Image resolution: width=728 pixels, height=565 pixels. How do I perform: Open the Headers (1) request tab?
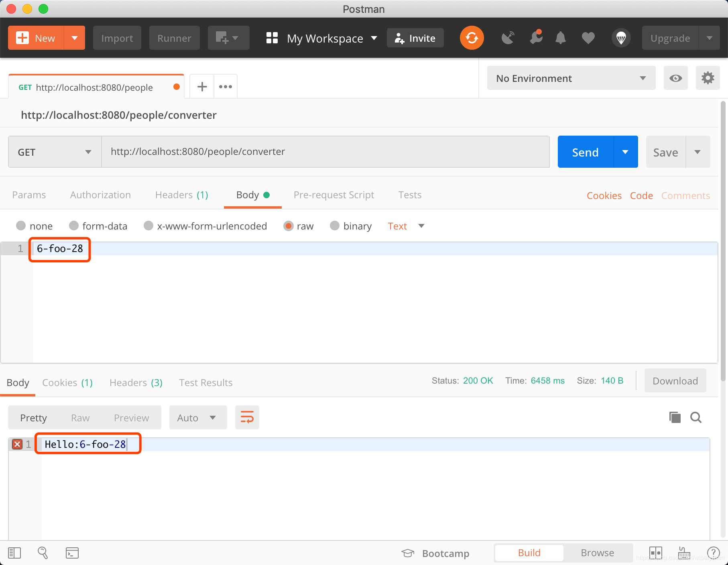(181, 195)
